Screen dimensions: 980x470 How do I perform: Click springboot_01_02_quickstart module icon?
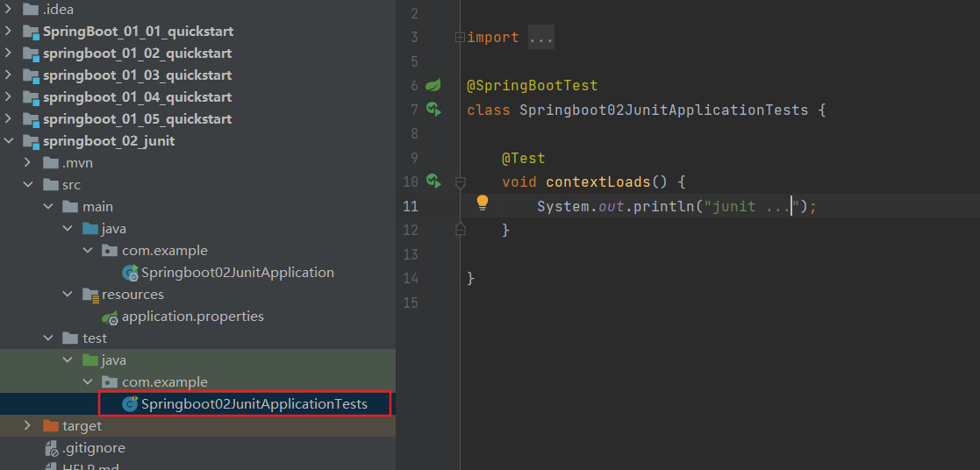(x=31, y=53)
